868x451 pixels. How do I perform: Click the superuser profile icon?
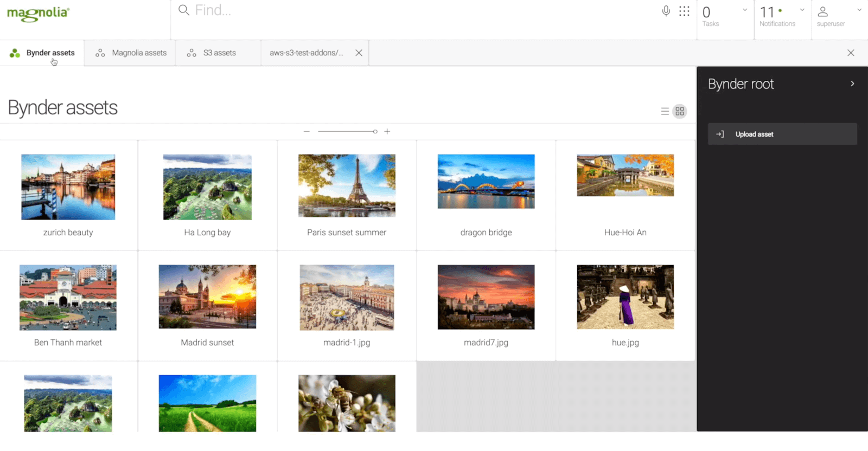click(822, 12)
